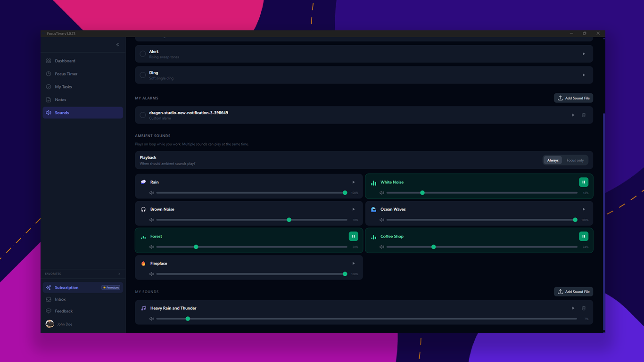Pause the Coffee Shop sound

pyautogui.click(x=584, y=237)
